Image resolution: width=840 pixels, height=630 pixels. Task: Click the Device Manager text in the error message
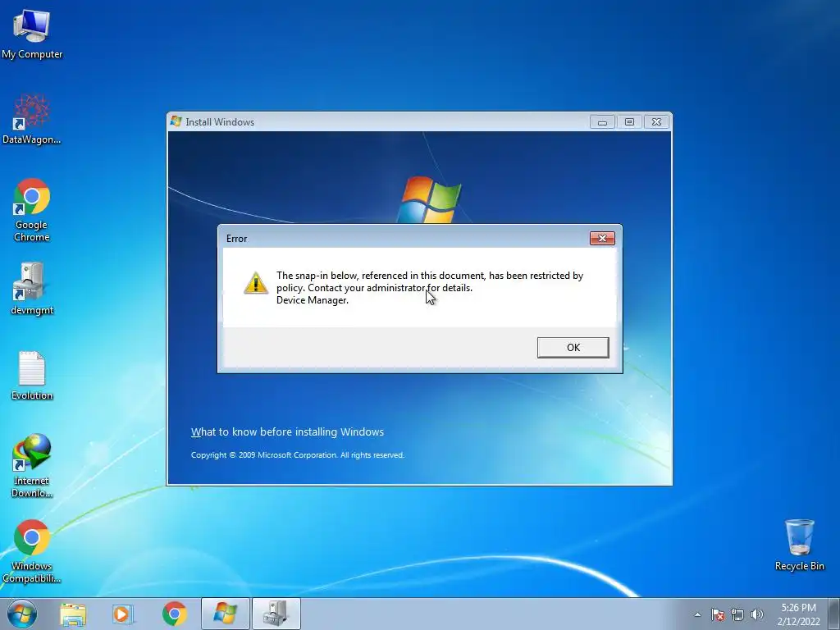(x=313, y=300)
